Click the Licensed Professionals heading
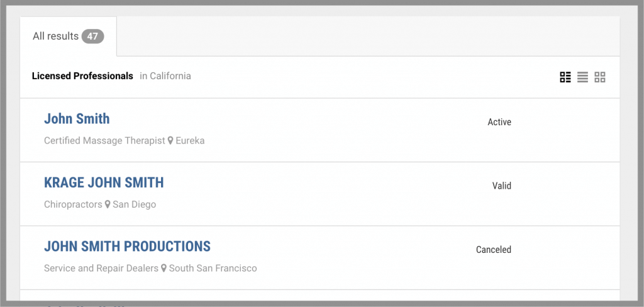 point(82,76)
